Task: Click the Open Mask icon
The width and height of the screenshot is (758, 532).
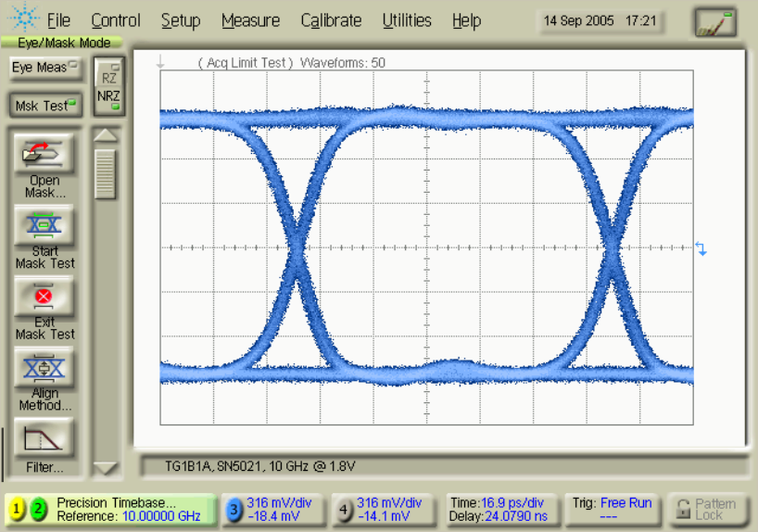Action: [x=44, y=153]
